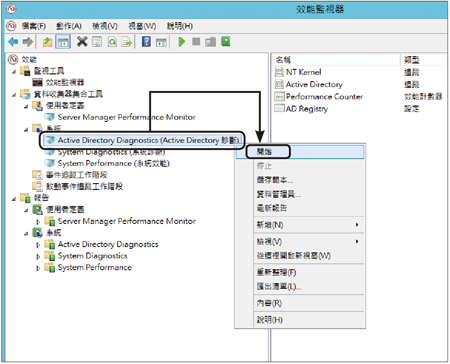This screenshot has width=450, height=364.
Task: Click the green Refresh toolbar icon
Action: pos(112,42)
